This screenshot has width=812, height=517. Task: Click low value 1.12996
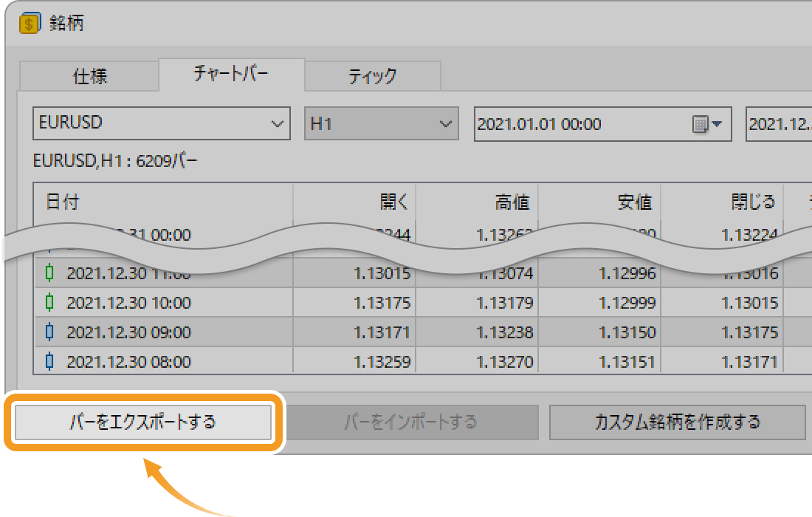[x=627, y=273]
